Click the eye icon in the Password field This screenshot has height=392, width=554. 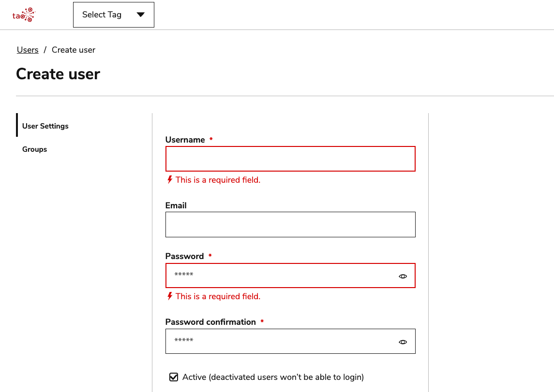point(403,276)
